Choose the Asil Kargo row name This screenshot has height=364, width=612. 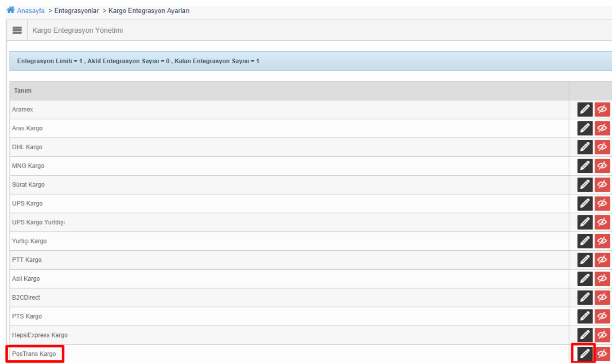26,279
